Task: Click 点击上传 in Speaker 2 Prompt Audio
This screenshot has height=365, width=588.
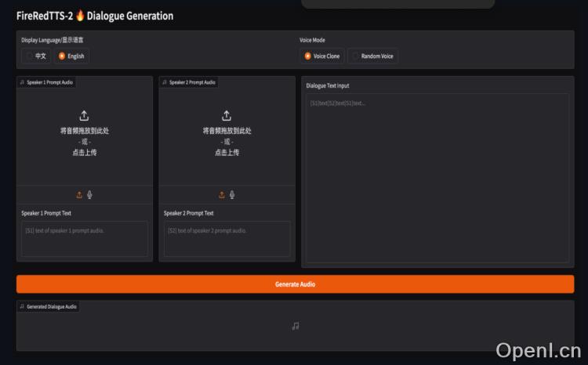Action: click(227, 153)
